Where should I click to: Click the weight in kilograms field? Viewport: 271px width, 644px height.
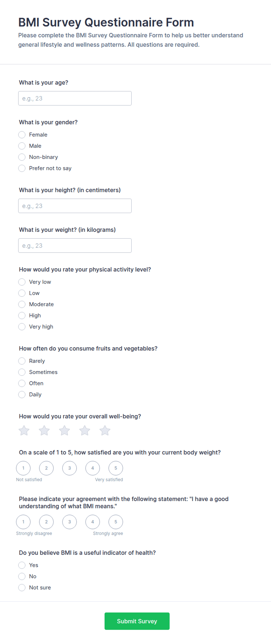(x=75, y=246)
